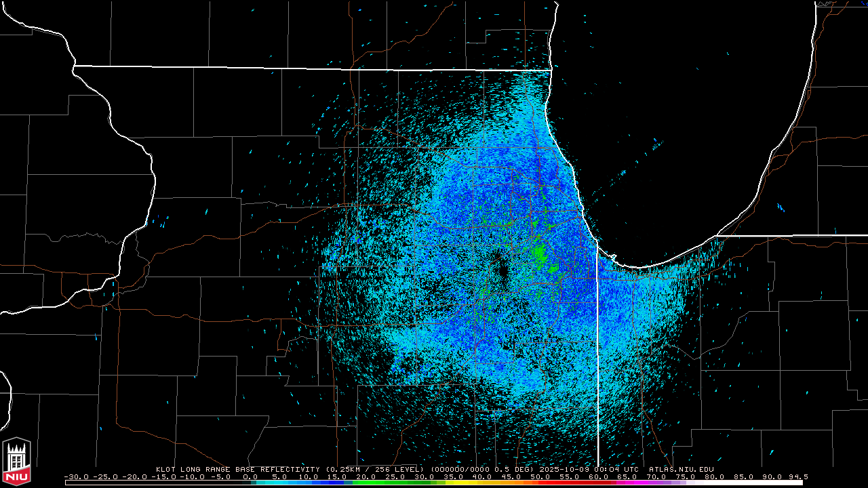Click the black radar site void at center
The width and height of the screenshot is (868, 488).
pos(500,266)
